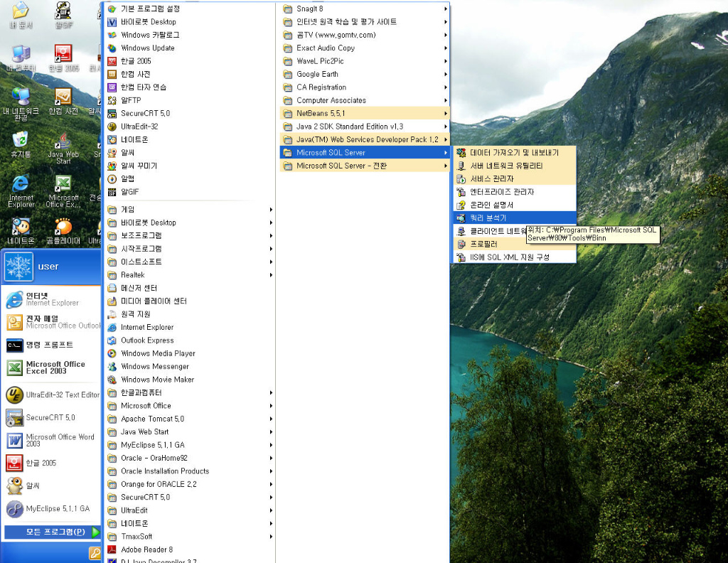Open 서비스 관리자 entry
This screenshot has height=563, width=728.
pos(515,178)
